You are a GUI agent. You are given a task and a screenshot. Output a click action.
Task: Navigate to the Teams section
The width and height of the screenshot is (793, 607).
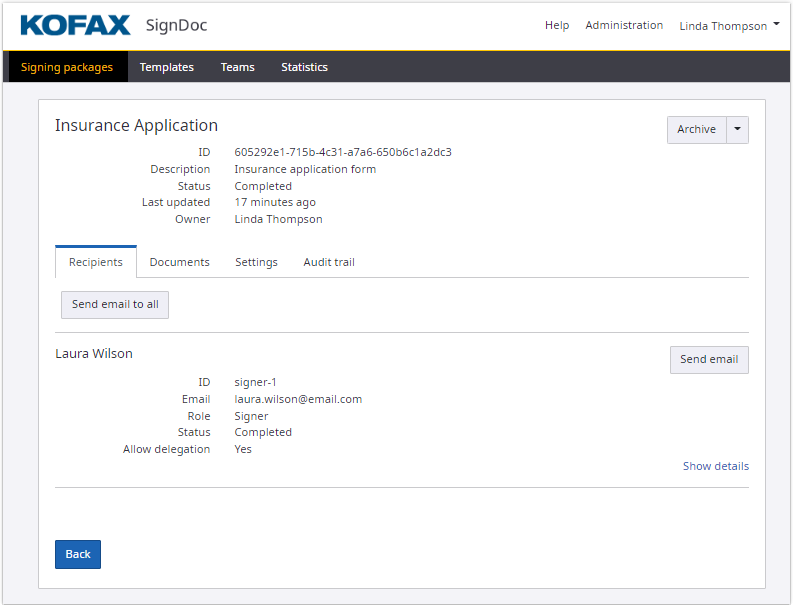tap(238, 67)
